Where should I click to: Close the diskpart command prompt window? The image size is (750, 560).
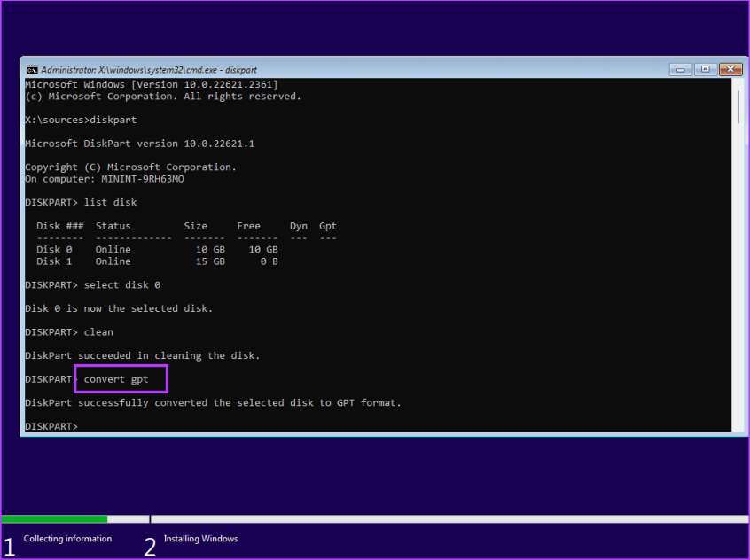pyautogui.click(x=730, y=69)
